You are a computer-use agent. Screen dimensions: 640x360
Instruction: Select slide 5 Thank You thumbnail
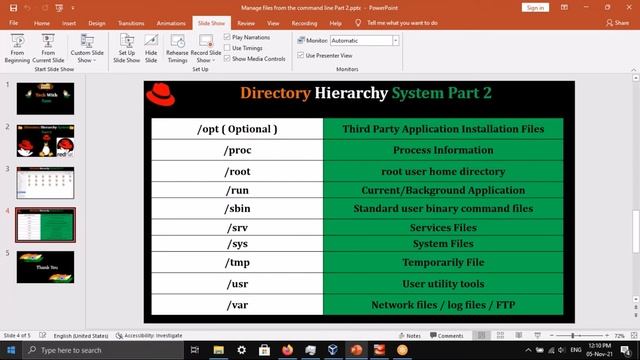[x=45, y=267]
